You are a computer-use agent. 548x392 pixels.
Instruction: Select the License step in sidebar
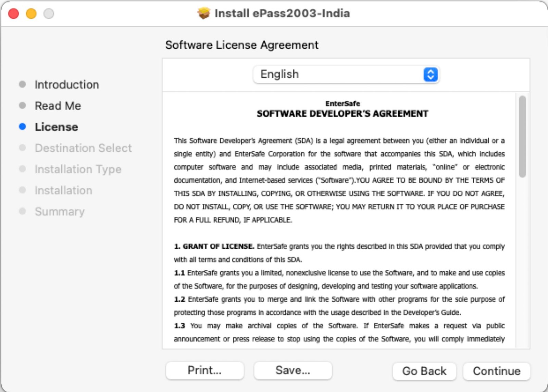[57, 127]
